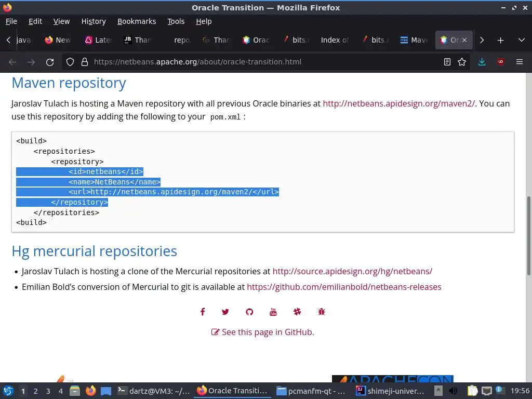
Task: Reload the current page
Action: pyautogui.click(x=50, y=62)
